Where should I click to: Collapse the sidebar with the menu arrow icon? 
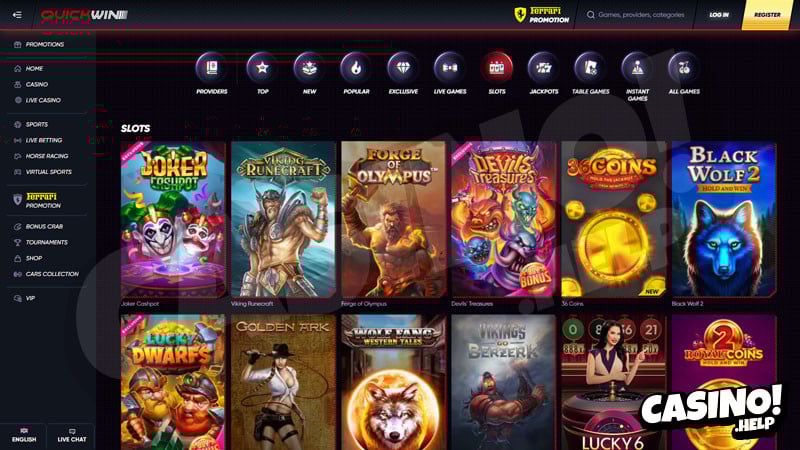tap(17, 15)
